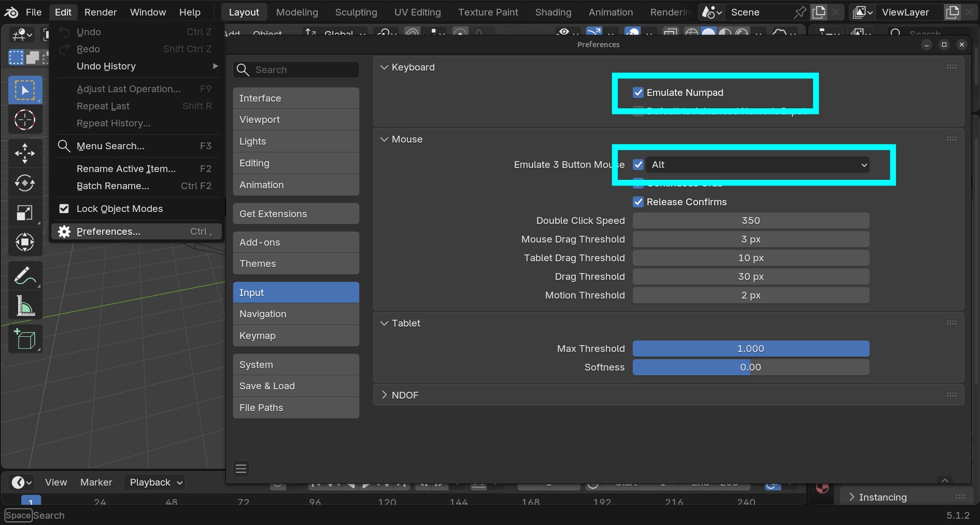980x525 pixels.
Task: Expand the NDOF panel
Action: coord(384,395)
